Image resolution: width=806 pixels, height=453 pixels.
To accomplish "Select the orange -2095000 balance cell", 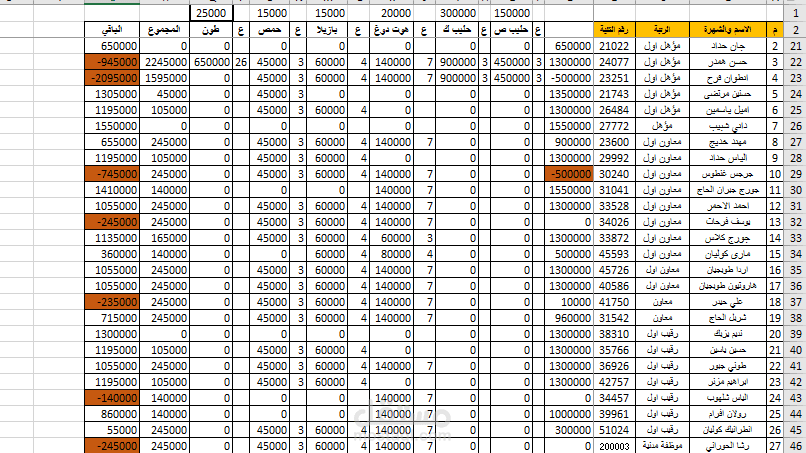I will (x=112, y=78).
